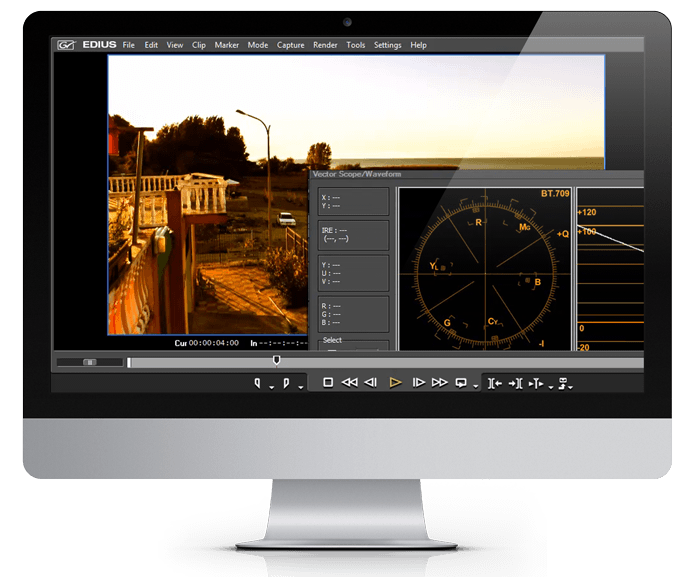Image resolution: width=695 pixels, height=577 pixels.
Task: Click the Fast Forward icon
Action: [440, 382]
